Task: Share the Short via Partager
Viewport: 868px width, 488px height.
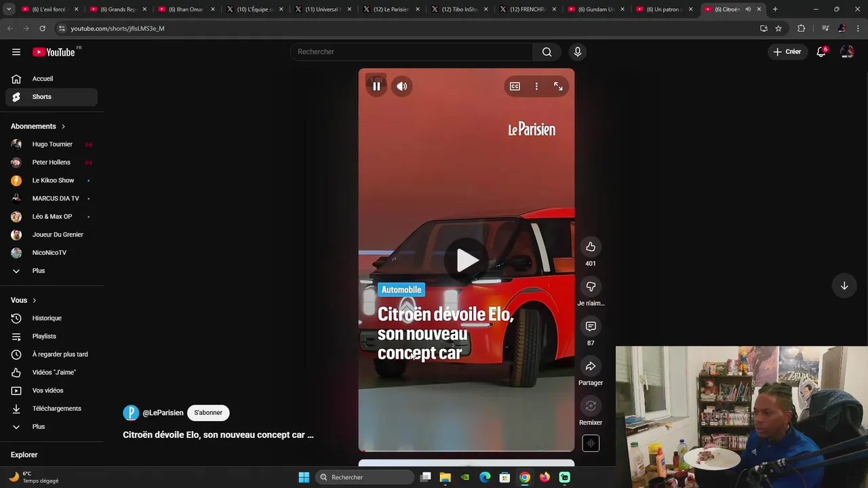Action: (591, 367)
